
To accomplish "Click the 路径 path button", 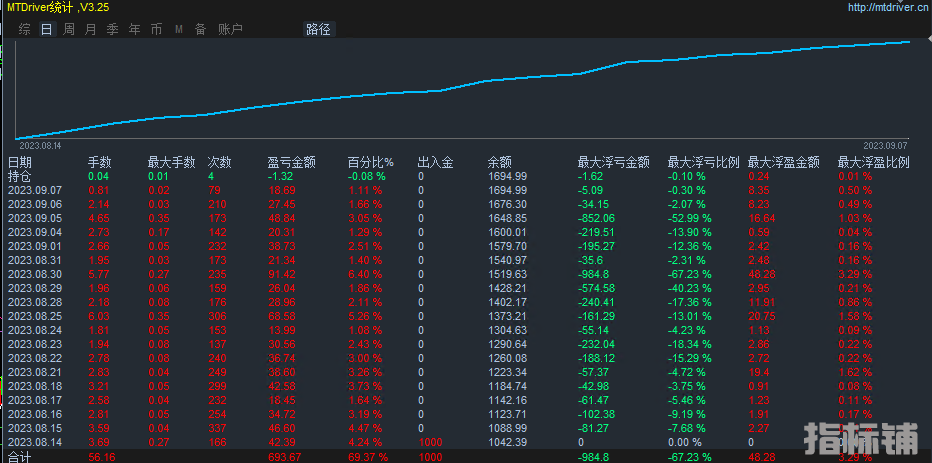I will 319,29.
